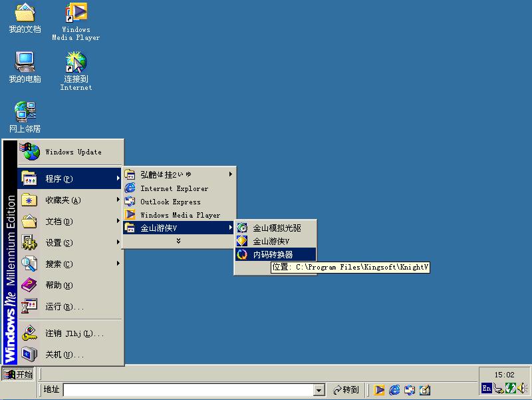Focus the 地址 address input field

tap(189, 390)
